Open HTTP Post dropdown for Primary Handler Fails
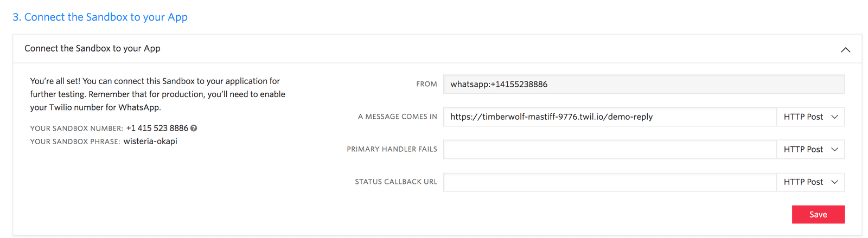 810,150
